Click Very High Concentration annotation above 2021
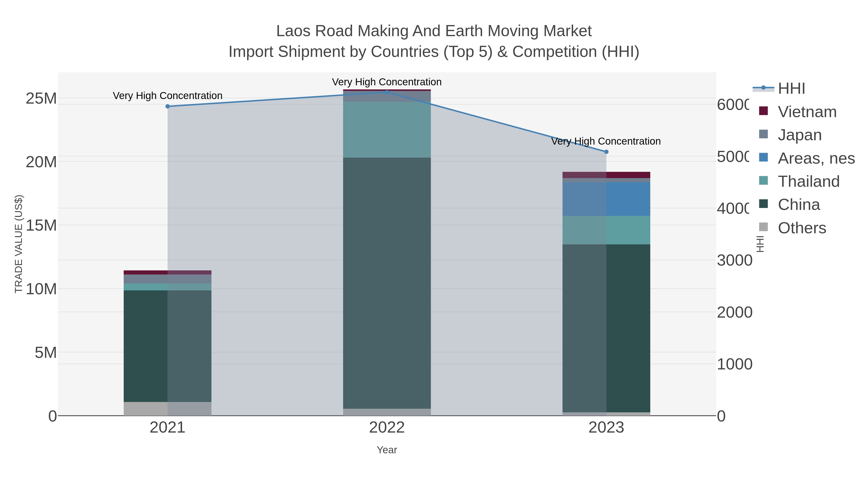Image resolution: width=868 pixels, height=488 pixels. [168, 96]
